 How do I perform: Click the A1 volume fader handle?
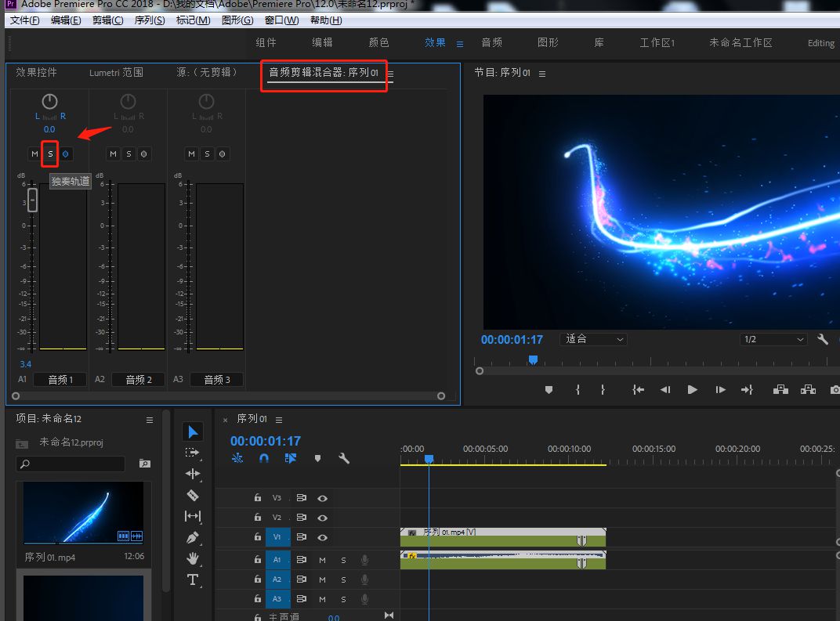click(x=32, y=200)
